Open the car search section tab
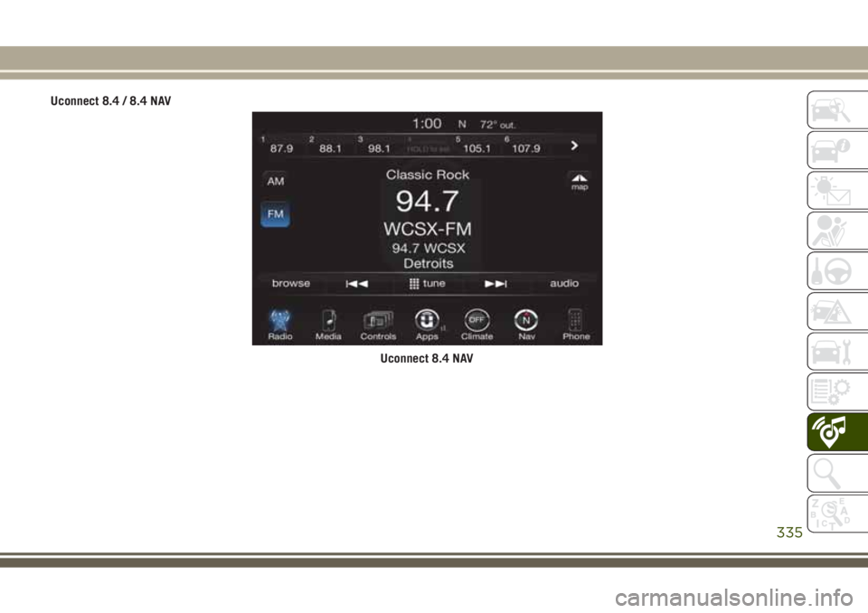This screenshot has height=613, width=868. (836, 109)
